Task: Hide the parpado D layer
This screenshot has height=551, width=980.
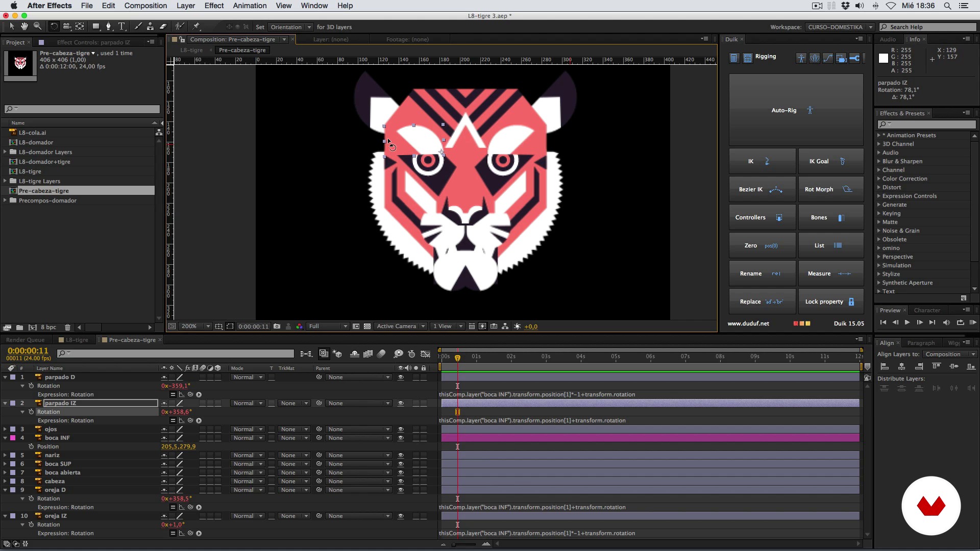Action: click(401, 378)
